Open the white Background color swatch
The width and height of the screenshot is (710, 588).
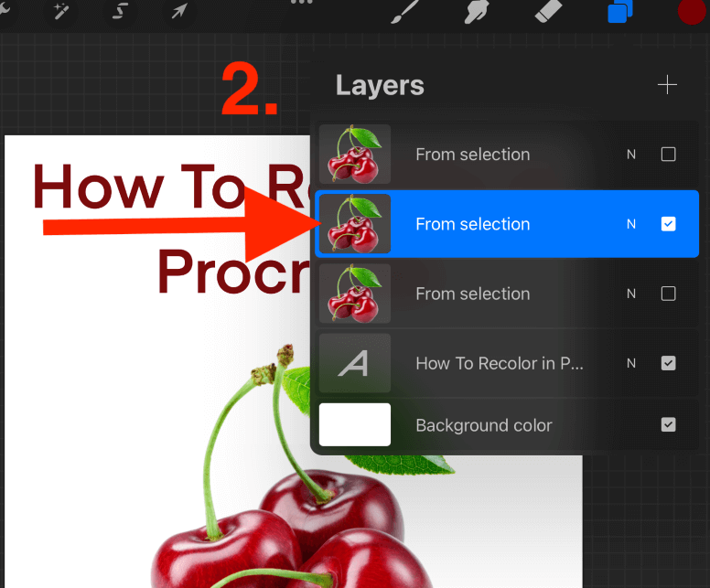click(x=355, y=424)
